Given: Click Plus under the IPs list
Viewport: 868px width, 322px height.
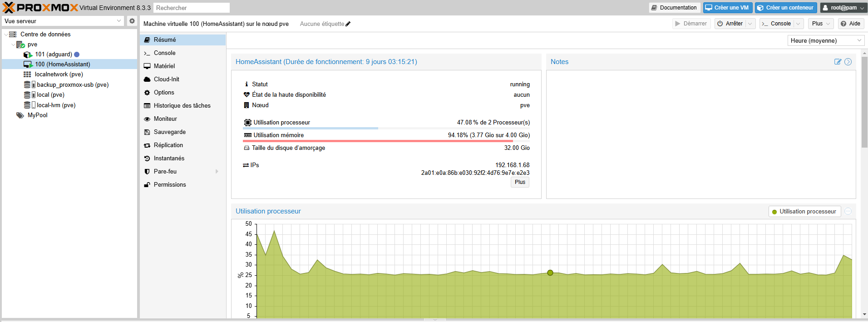Looking at the screenshot, I should pyautogui.click(x=520, y=182).
